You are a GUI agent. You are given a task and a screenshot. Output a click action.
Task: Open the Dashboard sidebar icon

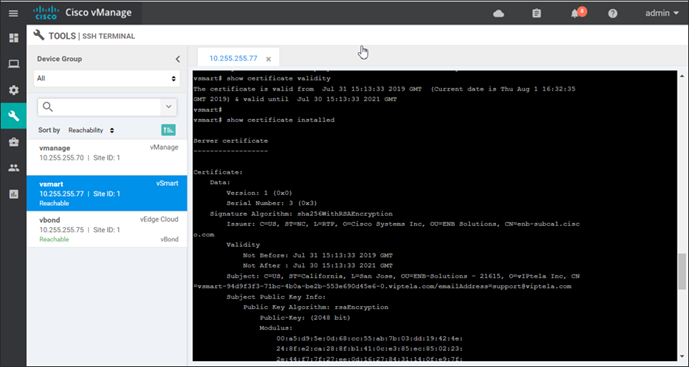coord(14,38)
